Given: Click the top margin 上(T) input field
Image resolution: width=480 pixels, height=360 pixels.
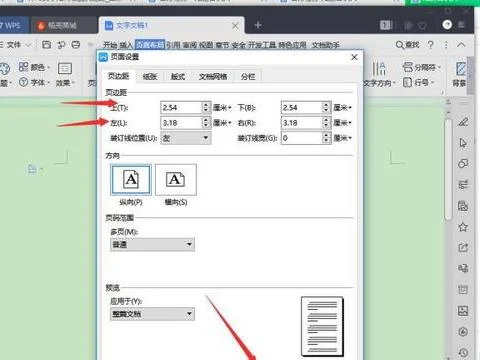Looking at the screenshot, I should click(x=181, y=108).
